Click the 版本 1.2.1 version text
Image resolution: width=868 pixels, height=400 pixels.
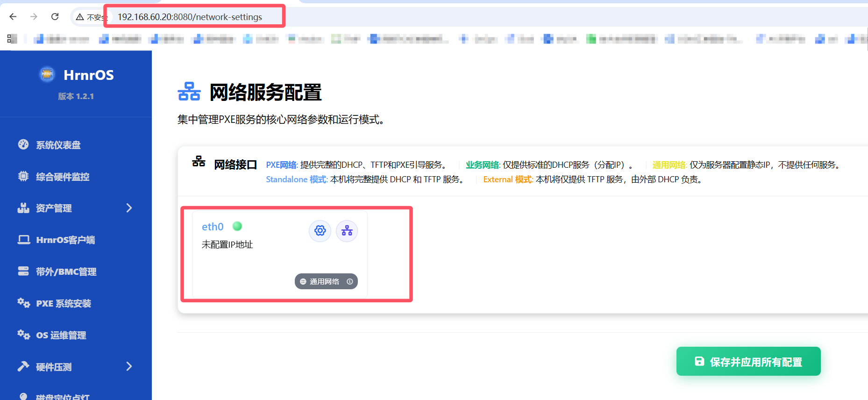pos(76,96)
